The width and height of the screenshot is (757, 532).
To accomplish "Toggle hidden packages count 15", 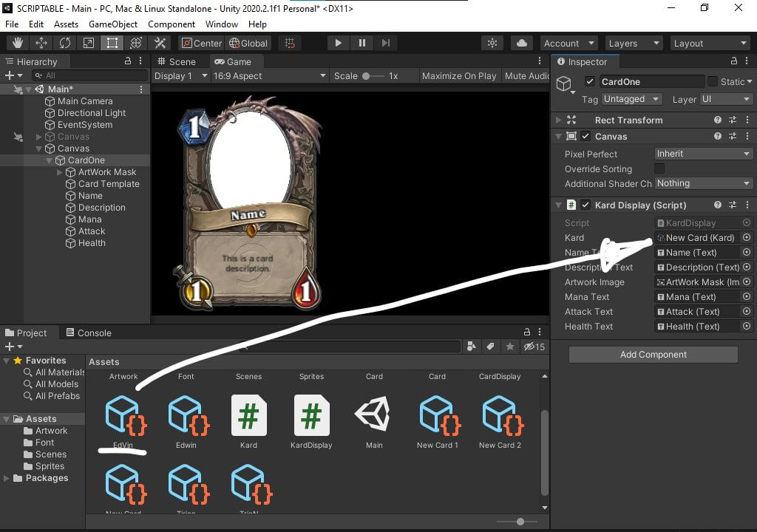I will (534, 347).
